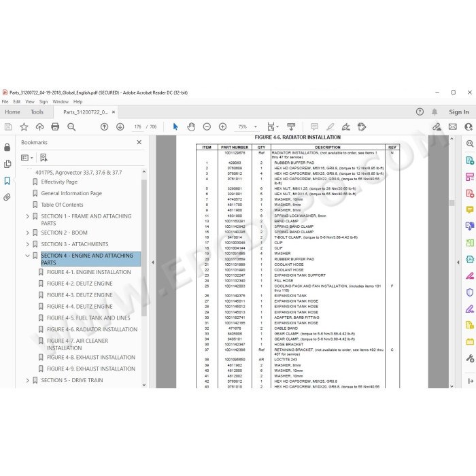Open the bookmark options menu
The image size is (476, 476).
tap(27, 158)
